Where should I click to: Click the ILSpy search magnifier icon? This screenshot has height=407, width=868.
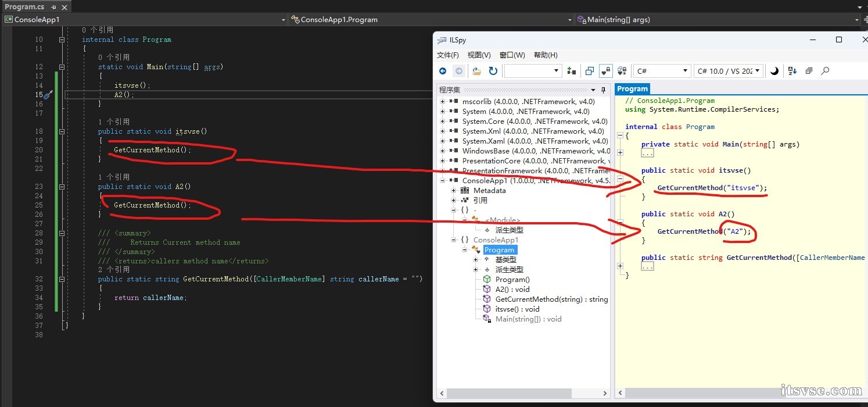coord(825,71)
